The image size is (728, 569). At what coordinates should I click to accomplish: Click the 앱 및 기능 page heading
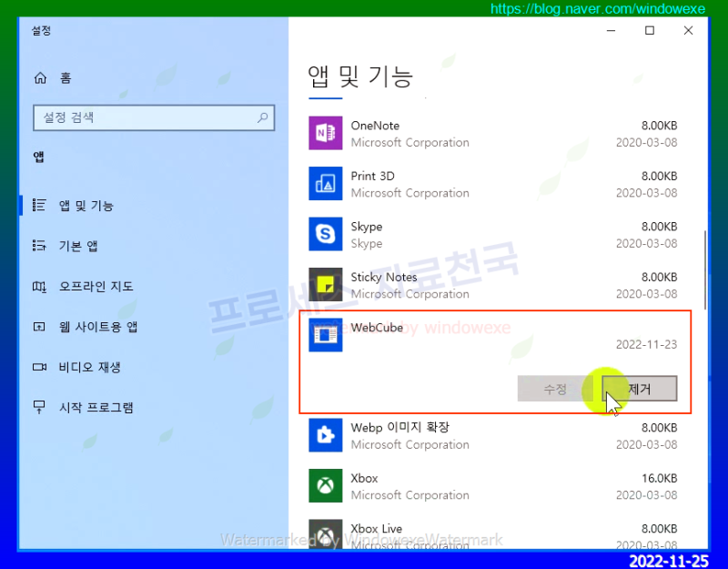coord(360,76)
